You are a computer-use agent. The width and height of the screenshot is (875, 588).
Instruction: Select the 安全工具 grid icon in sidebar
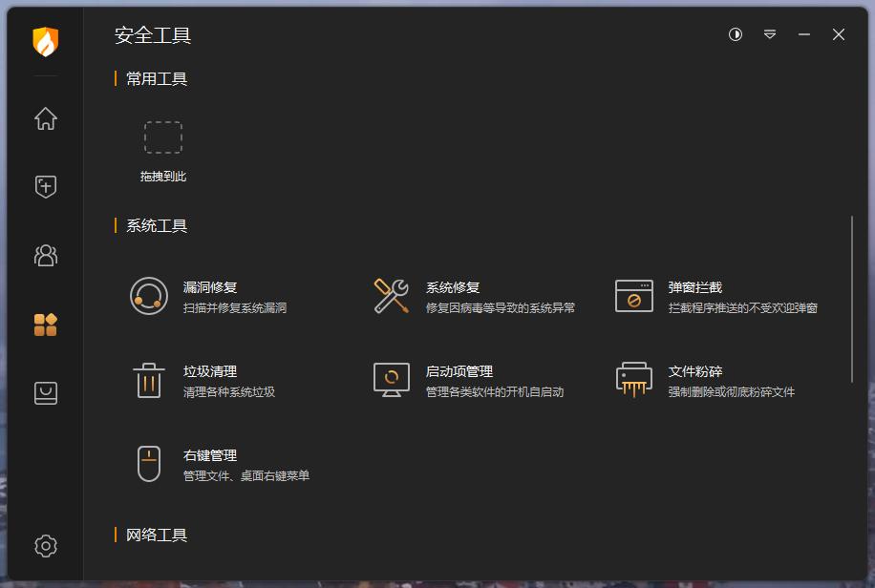pos(44,324)
